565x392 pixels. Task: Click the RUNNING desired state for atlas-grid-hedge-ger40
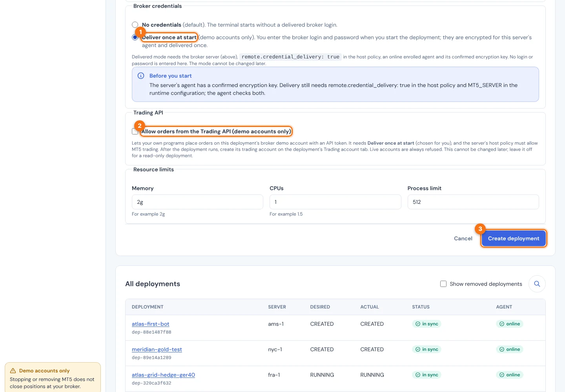click(x=322, y=375)
